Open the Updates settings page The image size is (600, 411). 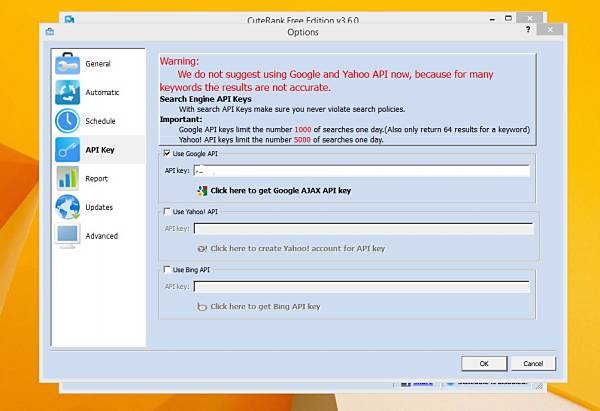pyautogui.click(x=99, y=207)
